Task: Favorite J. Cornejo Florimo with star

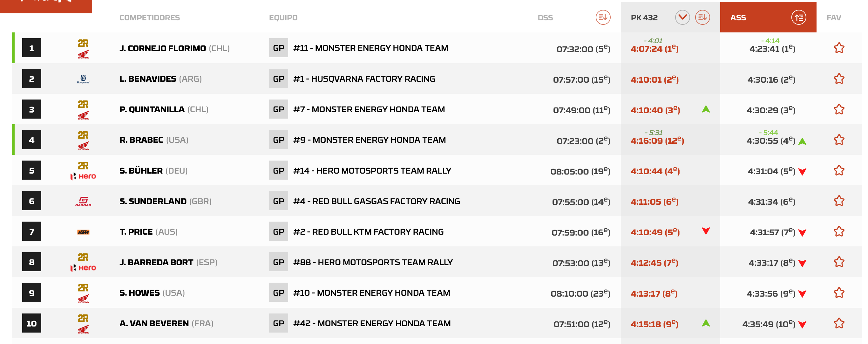Action: pos(839,48)
